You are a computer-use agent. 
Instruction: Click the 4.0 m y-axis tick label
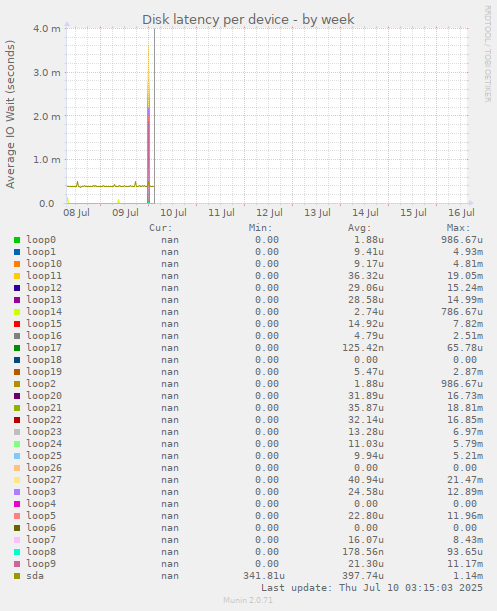click(47, 29)
